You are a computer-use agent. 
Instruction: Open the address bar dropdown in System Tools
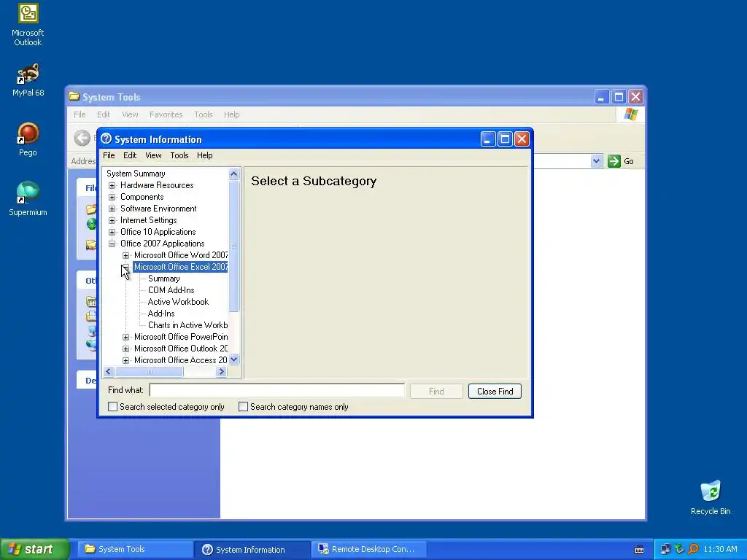point(596,161)
